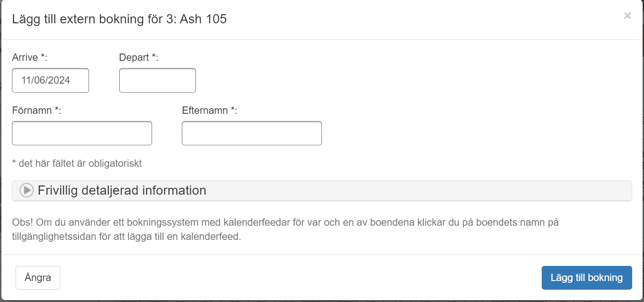Click the Arrive field label
This screenshot has width=644, height=302.
click(x=30, y=58)
